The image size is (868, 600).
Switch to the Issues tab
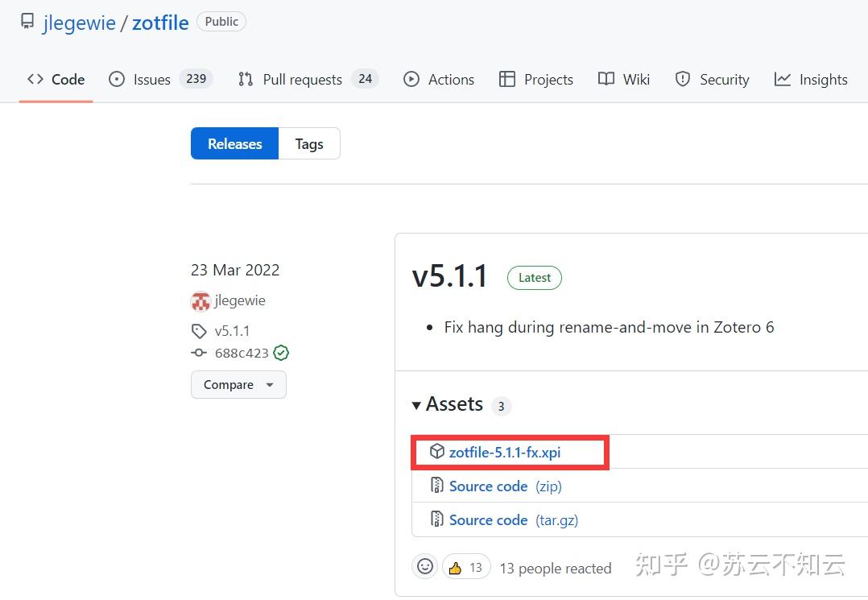tap(151, 79)
